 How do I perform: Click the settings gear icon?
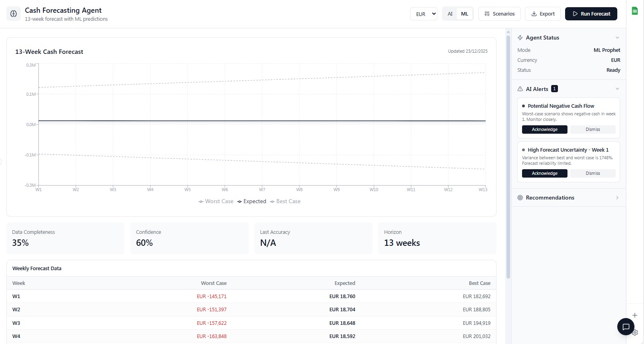click(x=635, y=332)
